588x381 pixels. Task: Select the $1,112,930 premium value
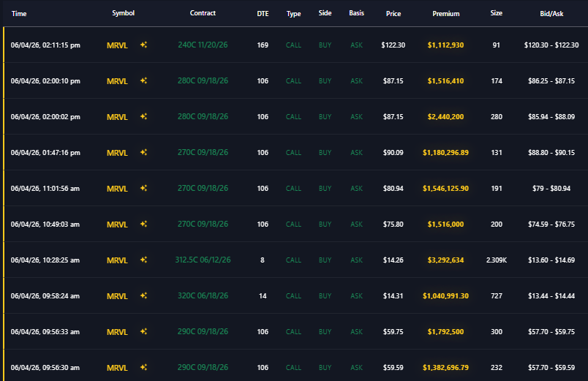tap(445, 45)
